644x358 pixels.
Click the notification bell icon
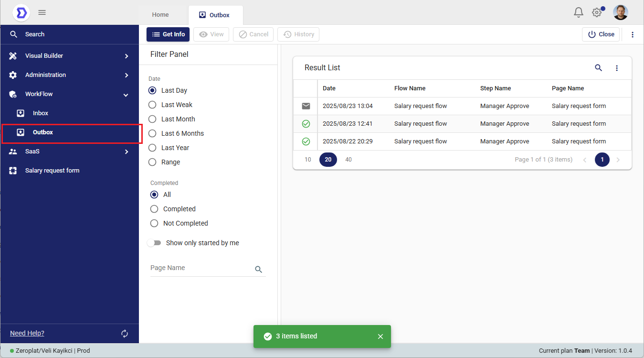click(x=578, y=12)
